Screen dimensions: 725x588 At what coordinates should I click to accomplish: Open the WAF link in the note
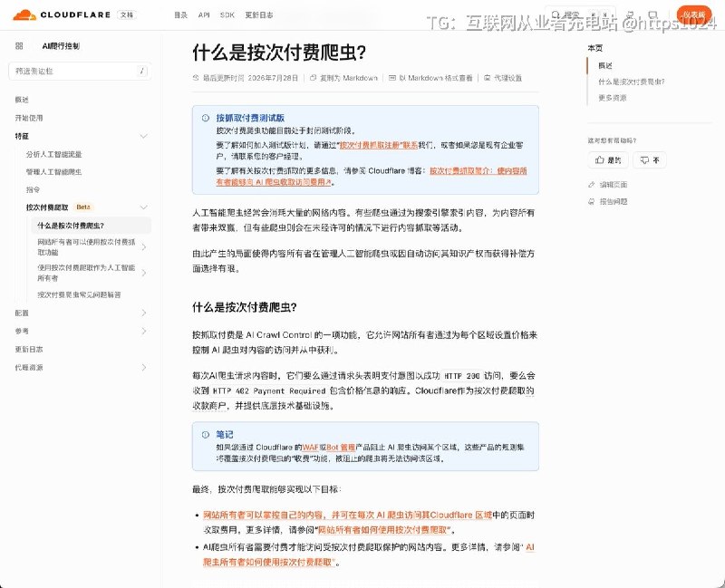310,447
